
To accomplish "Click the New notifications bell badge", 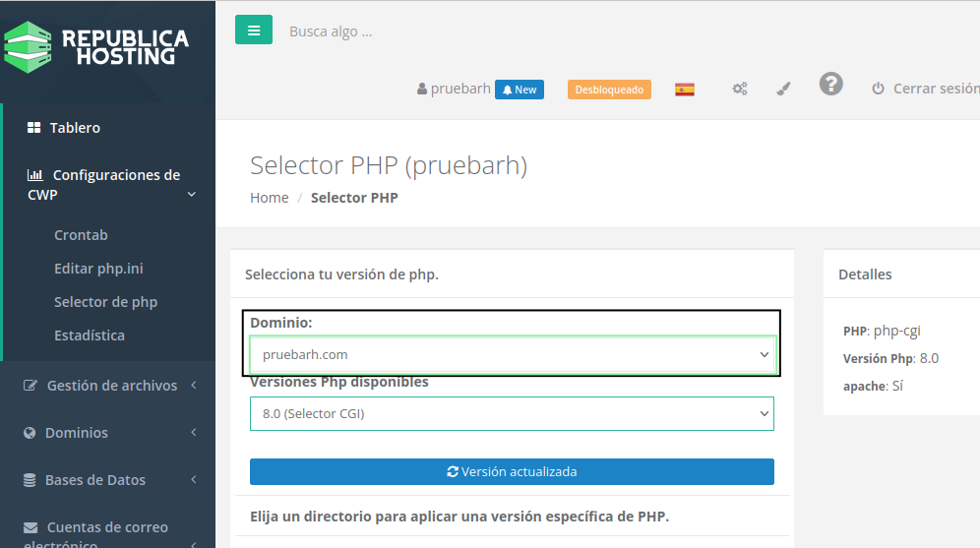I will click(x=520, y=90).
